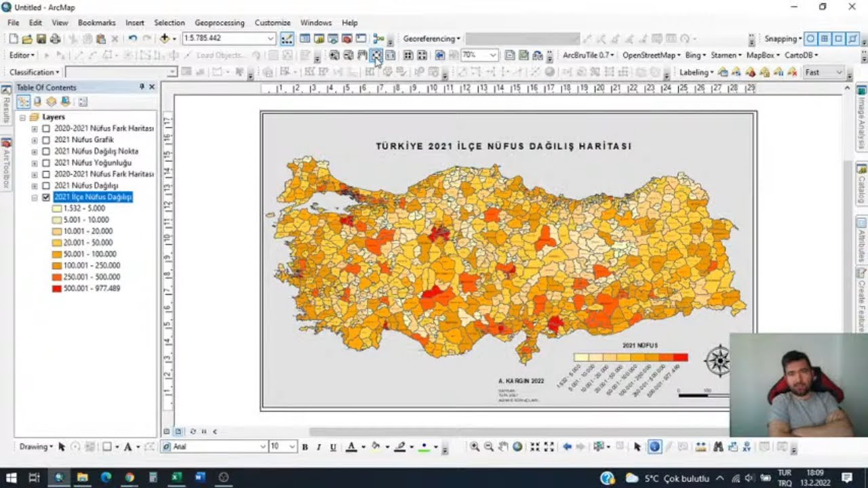Toggle bold text formatting

(x=305, y=447)
